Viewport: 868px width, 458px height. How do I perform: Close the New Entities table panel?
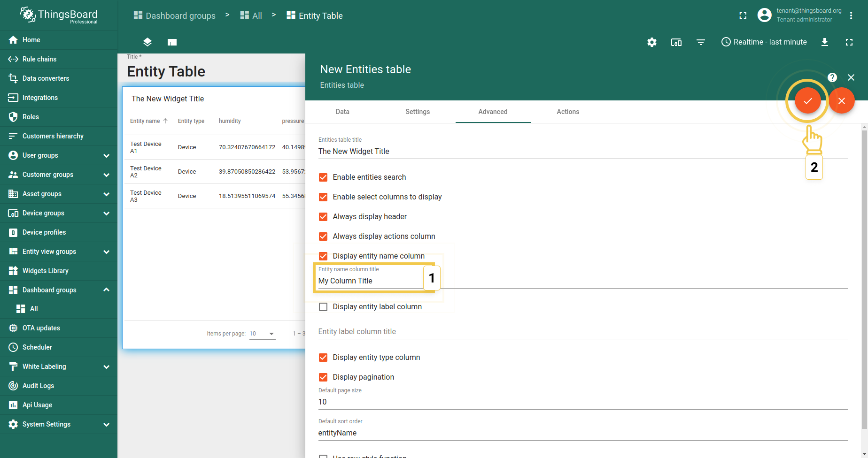[x=851, y=77]
